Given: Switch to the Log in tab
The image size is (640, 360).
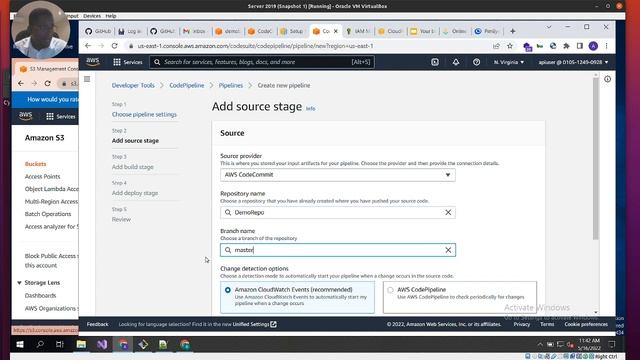Looking at the screenshot, I should [x=131, y=31].
